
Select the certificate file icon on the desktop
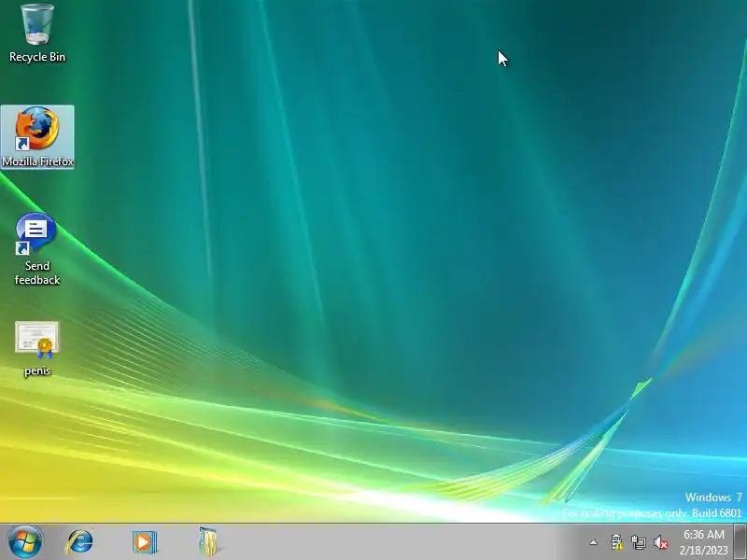(x=36, y=340)
